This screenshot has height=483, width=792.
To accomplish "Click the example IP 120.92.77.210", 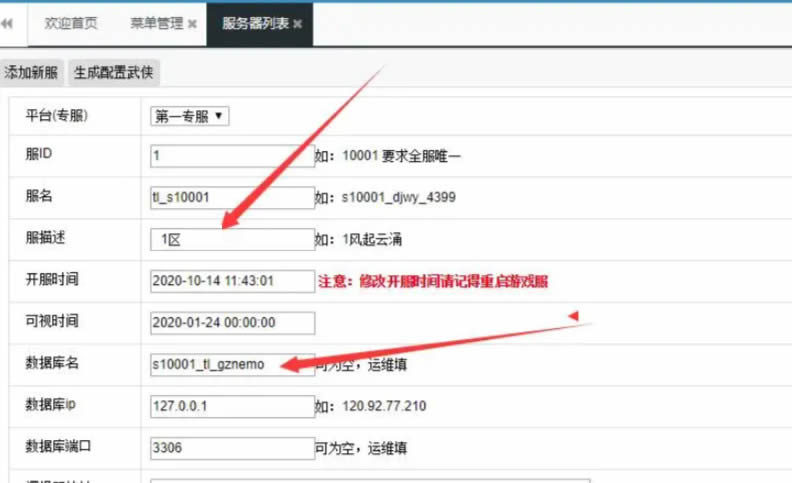I will coord(384,406).
